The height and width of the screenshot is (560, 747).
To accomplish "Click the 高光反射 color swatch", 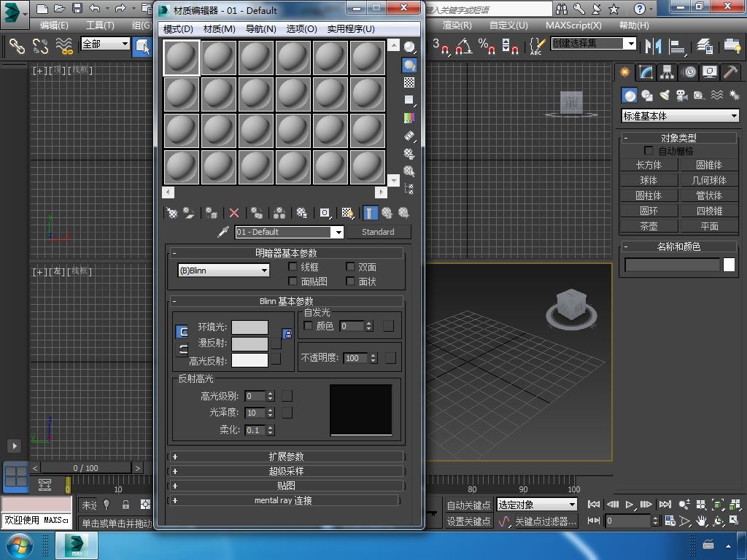I will [x=249, y=360].
